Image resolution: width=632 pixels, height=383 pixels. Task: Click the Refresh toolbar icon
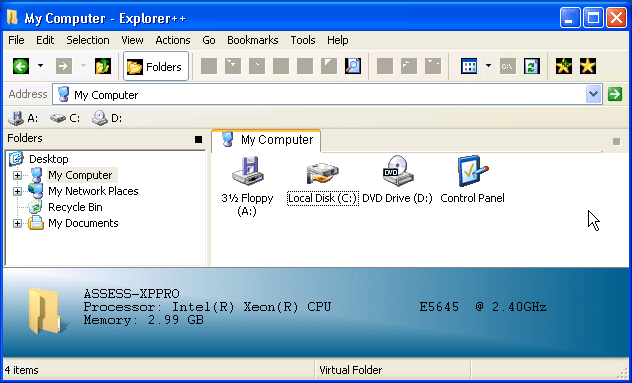pyautogui.click(x=531, y=66)
